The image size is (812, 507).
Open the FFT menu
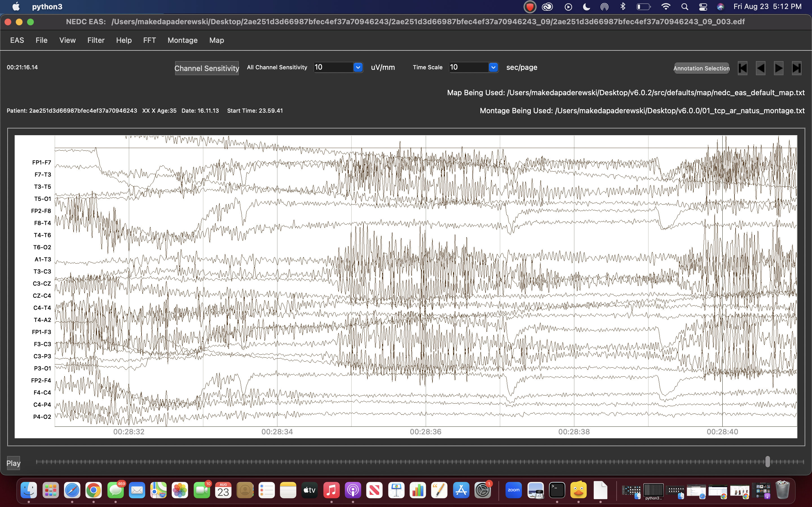(x=149, y=40)
